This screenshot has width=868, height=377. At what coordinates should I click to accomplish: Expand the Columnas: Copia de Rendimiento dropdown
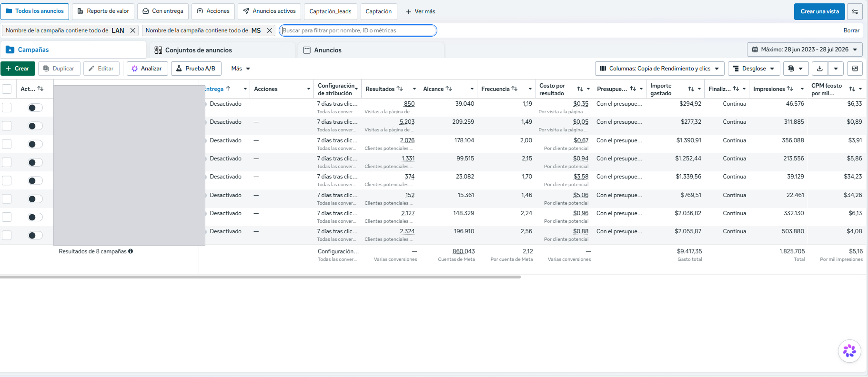tap(660, 69)
